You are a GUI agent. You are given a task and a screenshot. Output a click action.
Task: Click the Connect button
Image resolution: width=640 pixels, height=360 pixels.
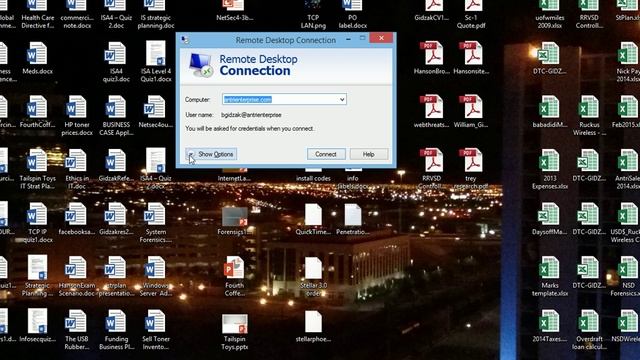pyautogui.click(x=326, y=154)
